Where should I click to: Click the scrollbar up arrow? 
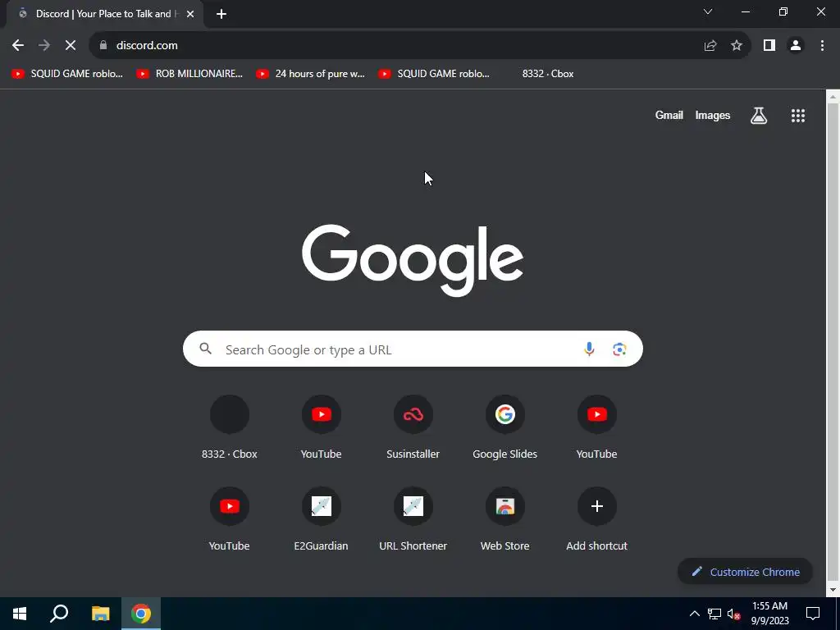tap(833, 97)
